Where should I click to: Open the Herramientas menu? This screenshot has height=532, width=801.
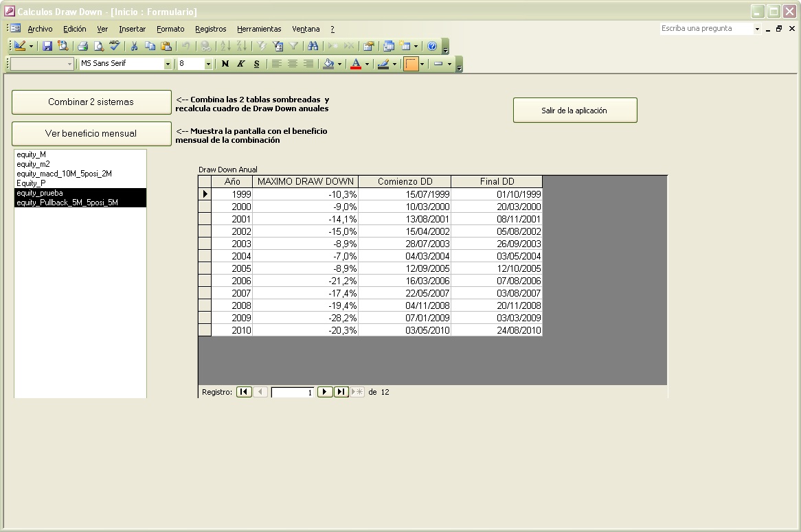click(x=259, y=29)
